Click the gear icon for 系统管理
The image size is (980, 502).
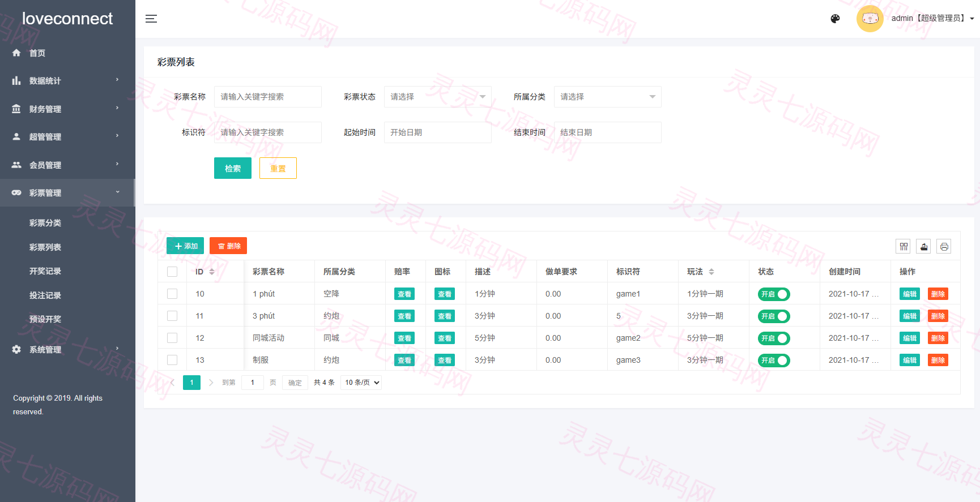click(16, 349)
